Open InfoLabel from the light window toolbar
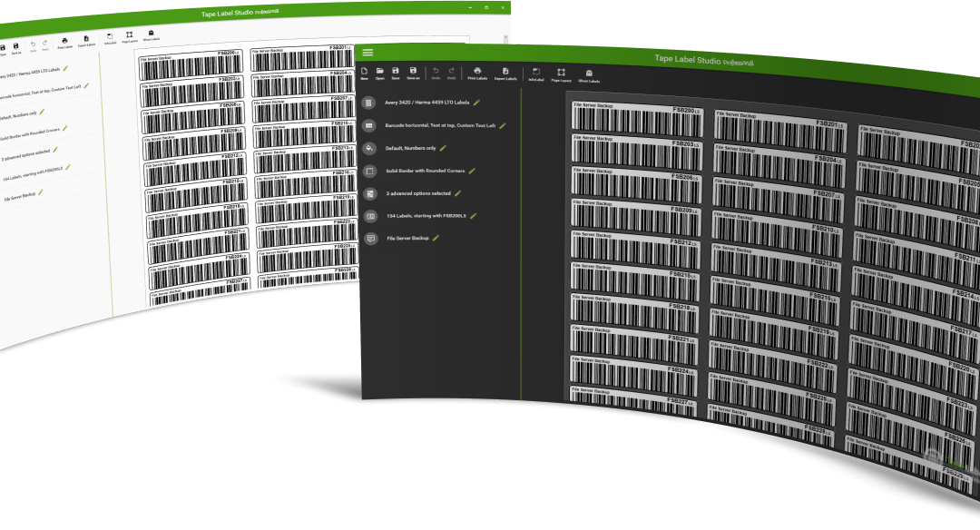Viewport: 980px width, 530px height. tap(110, 39)
